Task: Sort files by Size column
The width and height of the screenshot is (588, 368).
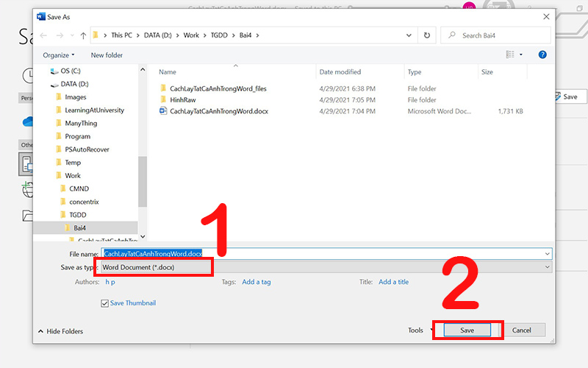Action: click(487, 72)
